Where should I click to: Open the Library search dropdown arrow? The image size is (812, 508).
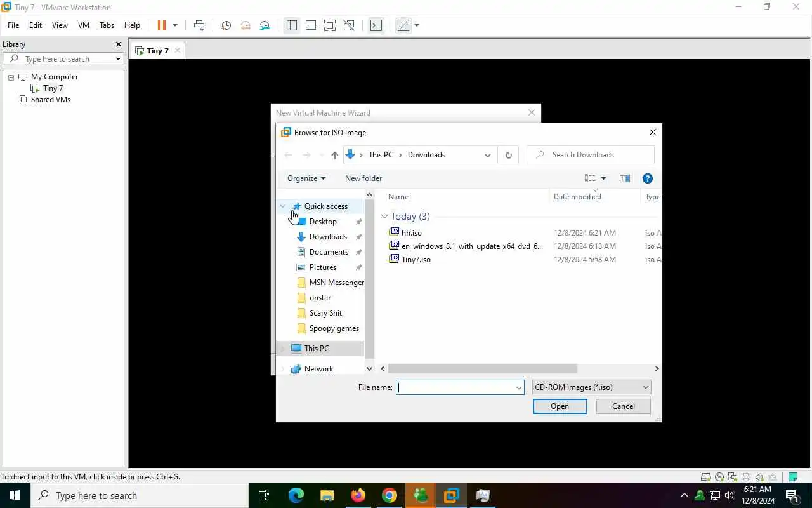coord(118,59)
